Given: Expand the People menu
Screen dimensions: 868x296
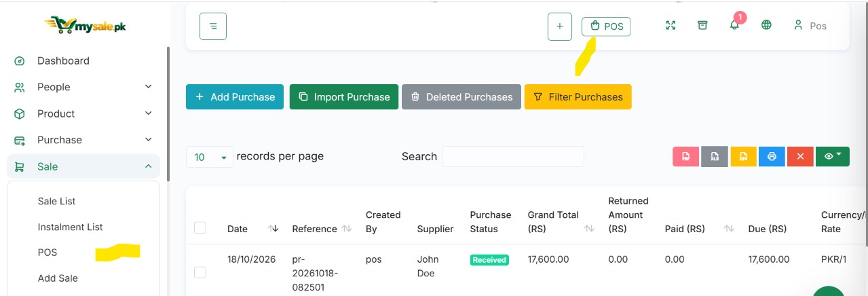Looking at the screenshot, I should pos(83,87).
